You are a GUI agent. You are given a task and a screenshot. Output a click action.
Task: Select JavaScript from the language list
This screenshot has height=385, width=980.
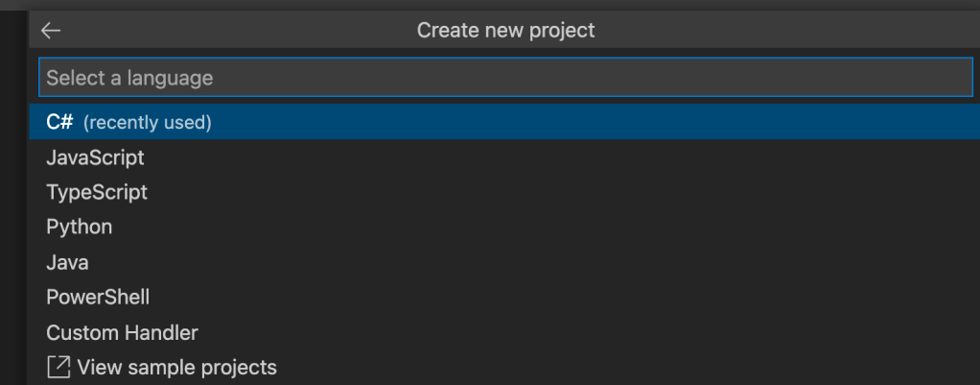pyautogui.click(x=95, y=157)
